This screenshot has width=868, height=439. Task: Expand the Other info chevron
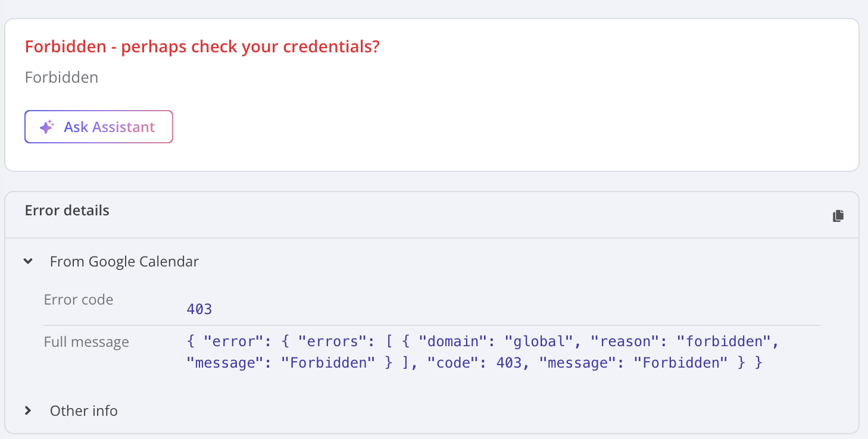coord(28,410)
